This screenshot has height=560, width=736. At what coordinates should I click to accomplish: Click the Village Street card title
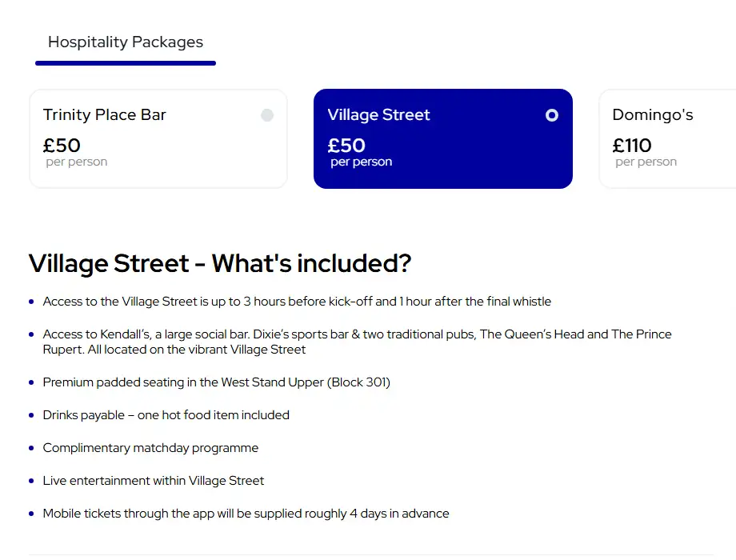click(378, 115)
